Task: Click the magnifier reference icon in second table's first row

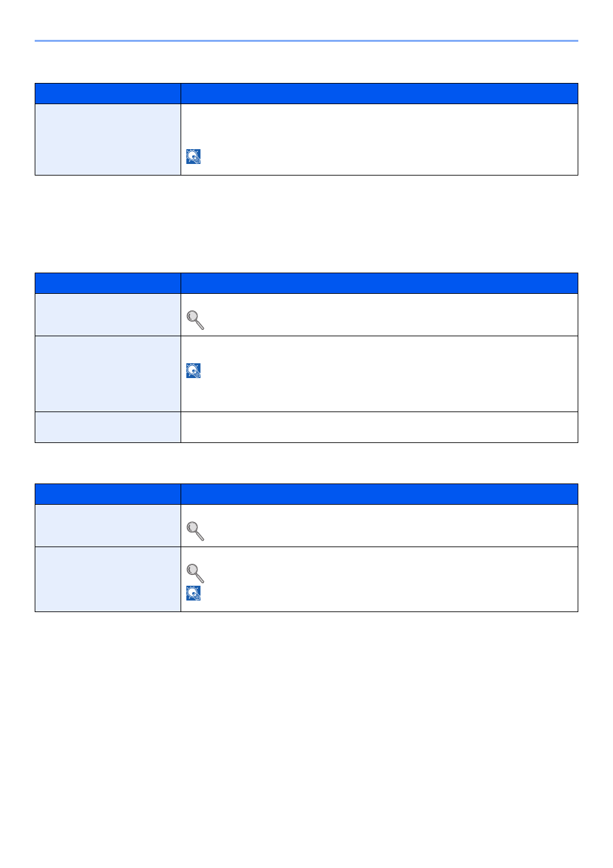Action: point(195,320)
